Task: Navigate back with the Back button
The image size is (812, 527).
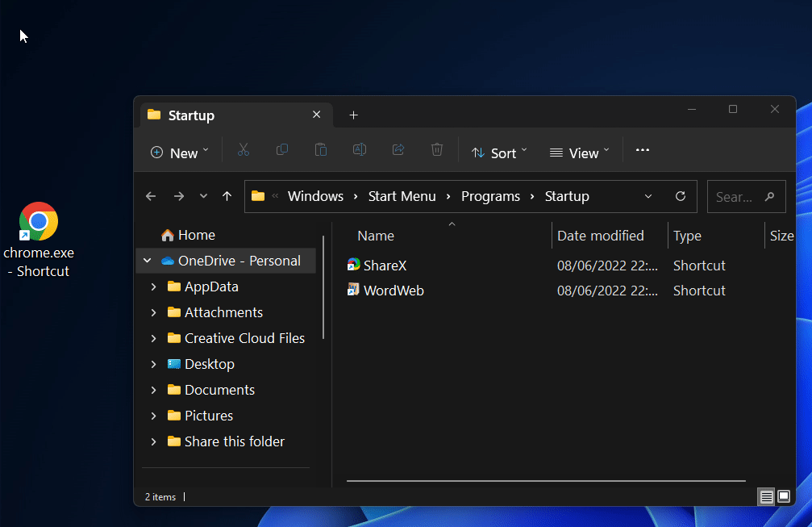Action: [x=150, y=196]
